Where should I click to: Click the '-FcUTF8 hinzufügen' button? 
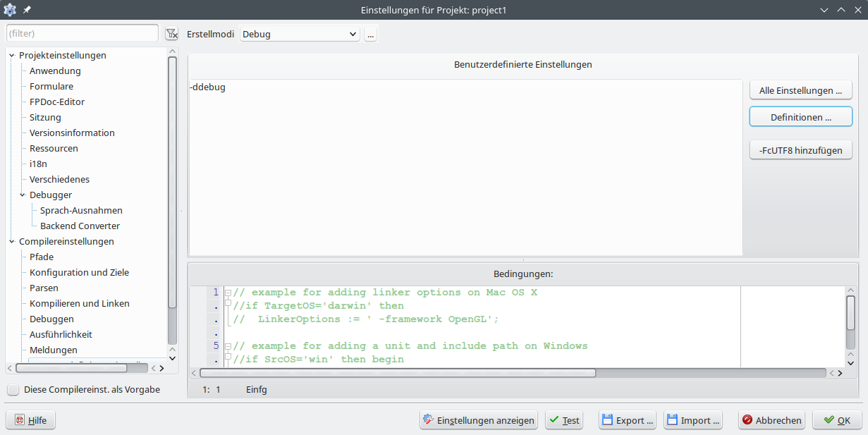[x=800, y=149]
